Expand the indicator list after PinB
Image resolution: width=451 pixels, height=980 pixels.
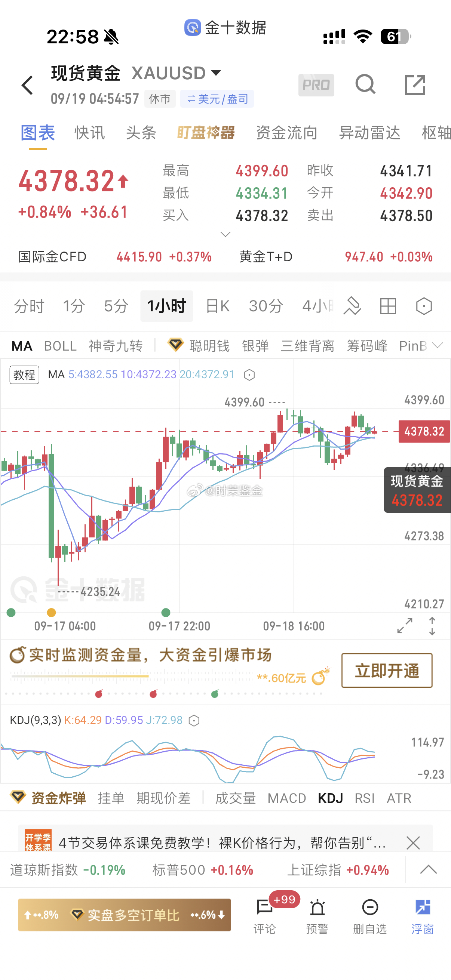438,345
